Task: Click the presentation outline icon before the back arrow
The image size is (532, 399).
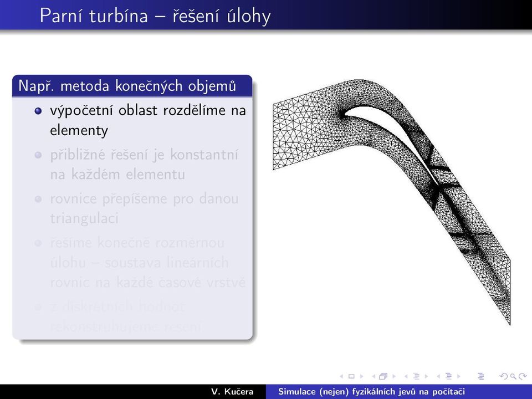Action: [x=481, y=376]
